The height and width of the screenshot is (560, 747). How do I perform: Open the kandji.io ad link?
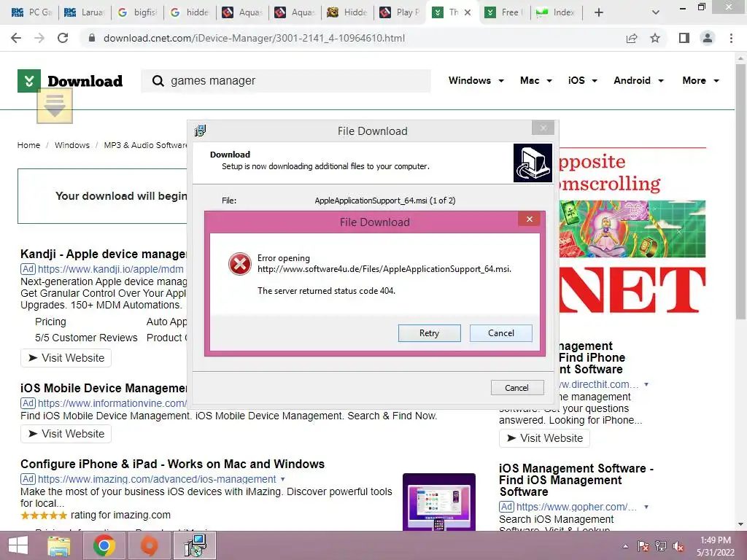coord(111,269)
